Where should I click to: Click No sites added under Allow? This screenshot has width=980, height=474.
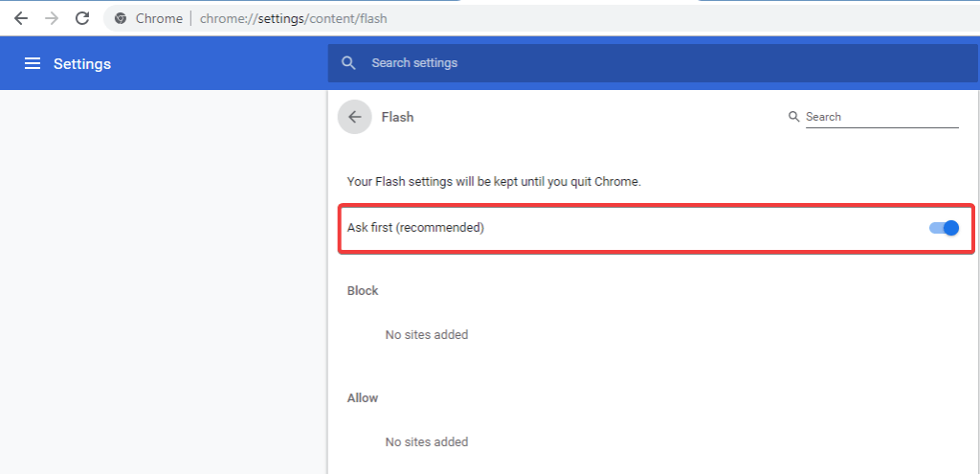pos(426,441)
